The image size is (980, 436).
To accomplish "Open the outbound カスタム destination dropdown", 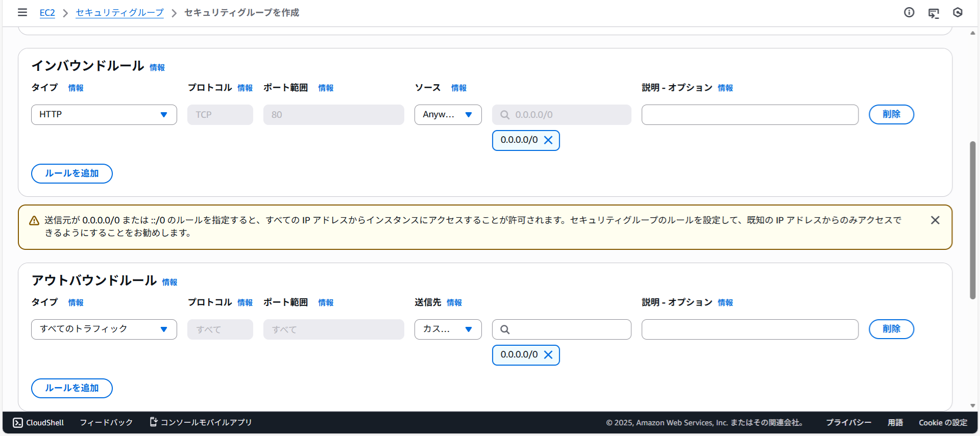I will (x=448, y=329).
